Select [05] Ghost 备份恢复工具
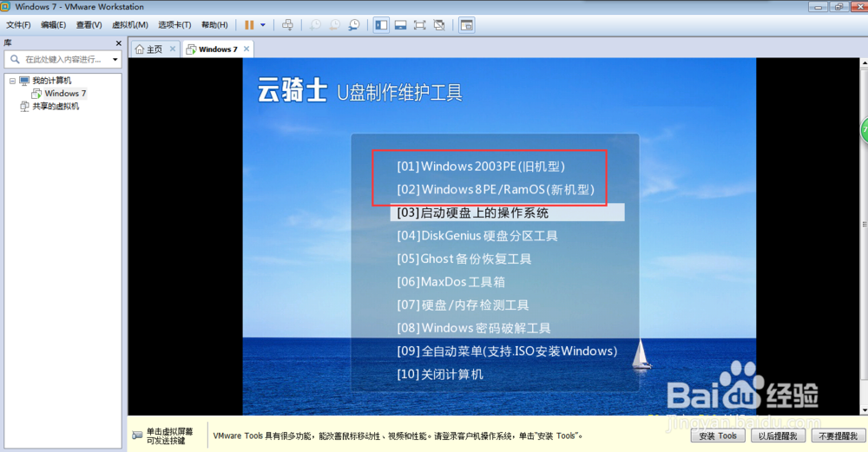Image resolution: width=868 pixels, height=452 pixels. tap(464, 259)
